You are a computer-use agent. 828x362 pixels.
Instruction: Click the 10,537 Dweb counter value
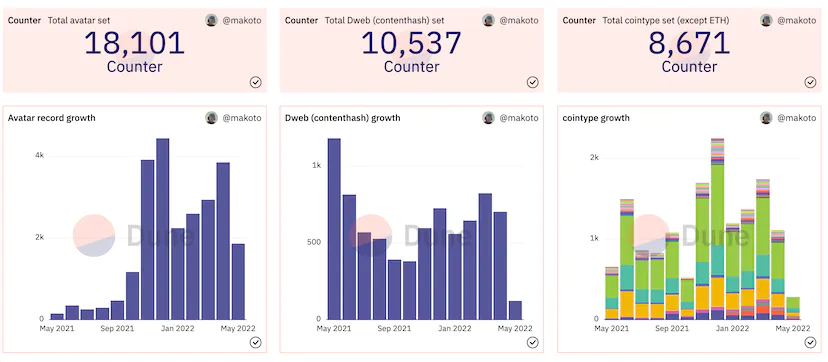(411, 43)
